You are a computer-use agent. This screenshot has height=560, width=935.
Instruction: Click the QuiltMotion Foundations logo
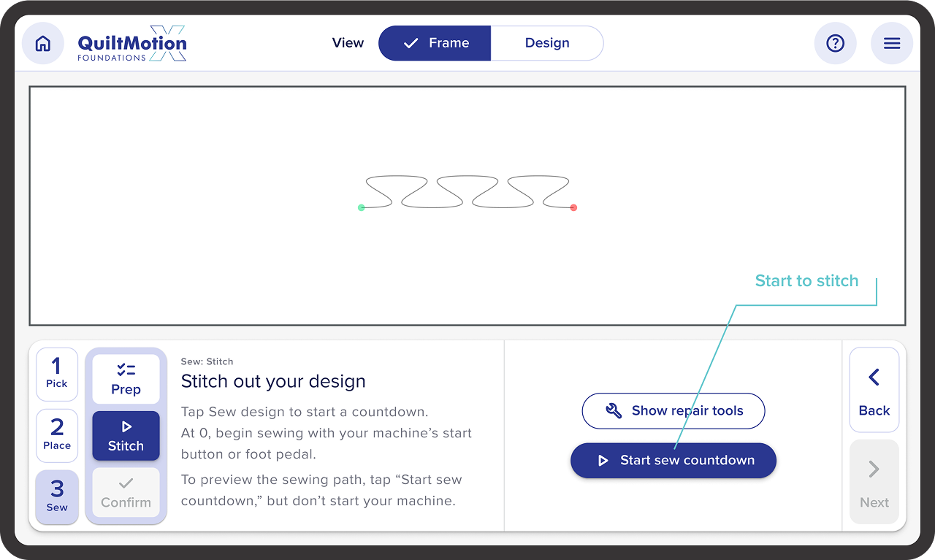point(132,44)
